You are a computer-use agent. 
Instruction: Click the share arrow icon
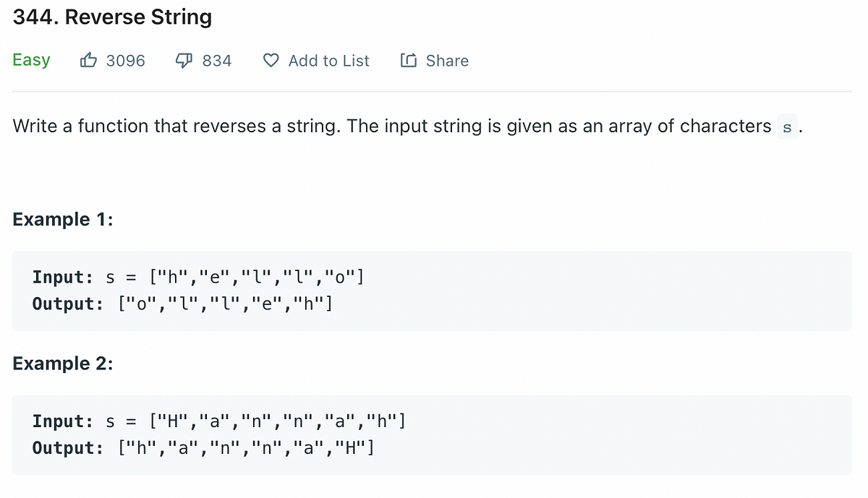[408, 61]
